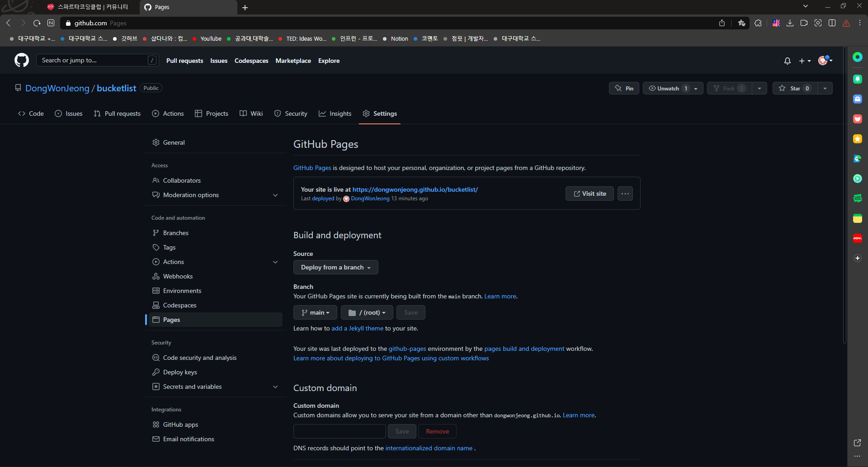Viewport: 868px width, 467px height.
Task: Open the YouTube bookmark
Action: (207, 39)
